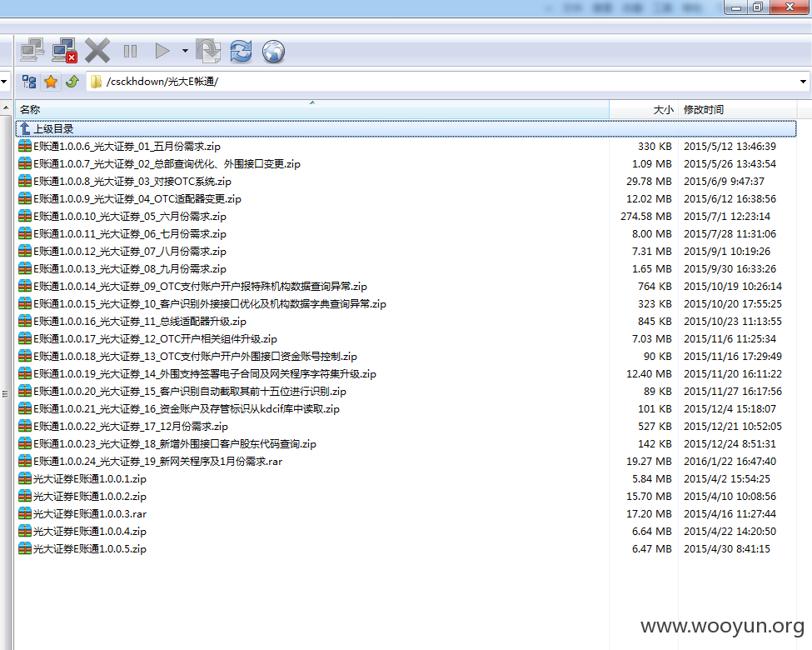812x650 pixels.
Task: Pause the transfer with the pause icon
Action: click(x=131, y=51)
